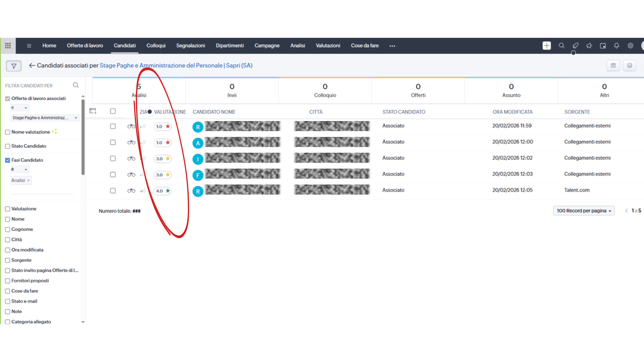Open the search magnifier in top bar

point(561,46)
